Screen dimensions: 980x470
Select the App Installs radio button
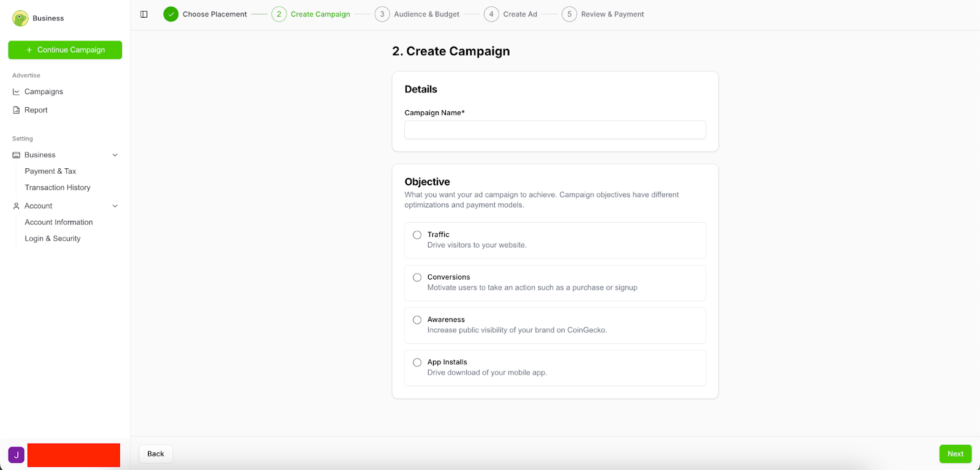417,362
